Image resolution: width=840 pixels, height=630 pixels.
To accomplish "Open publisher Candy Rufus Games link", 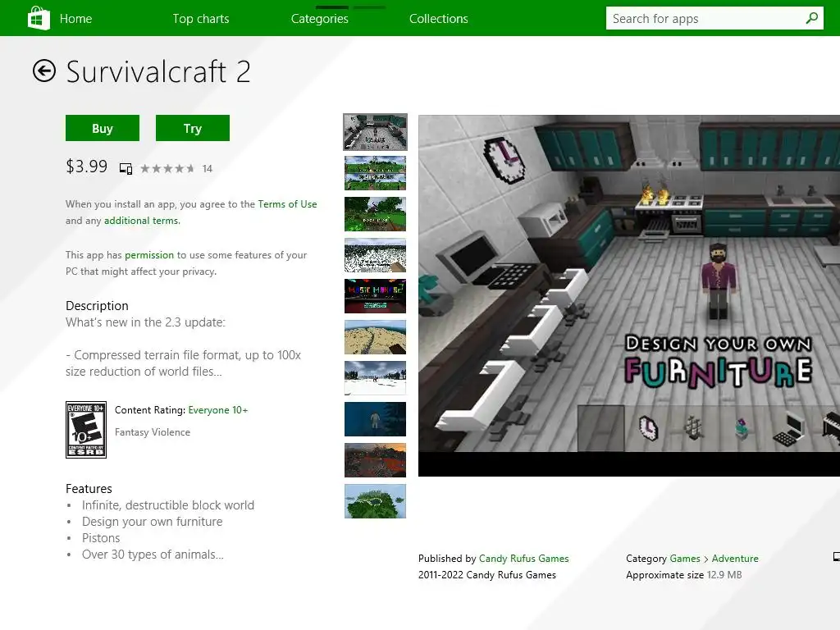I will pos(523,558).
